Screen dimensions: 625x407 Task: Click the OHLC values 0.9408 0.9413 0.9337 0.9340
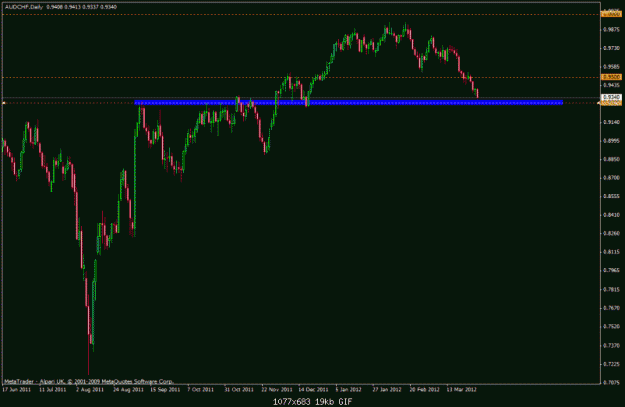[x=82, y=7]
